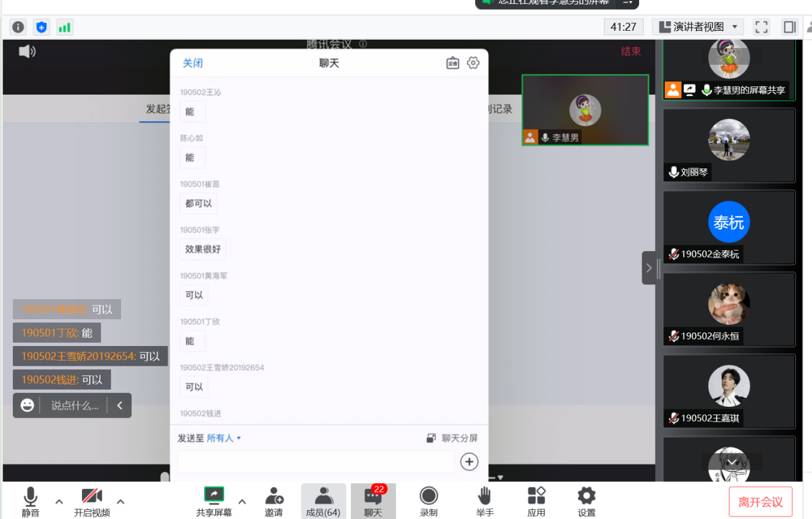Open chat settings gear icon

click(x=473, y=63)
